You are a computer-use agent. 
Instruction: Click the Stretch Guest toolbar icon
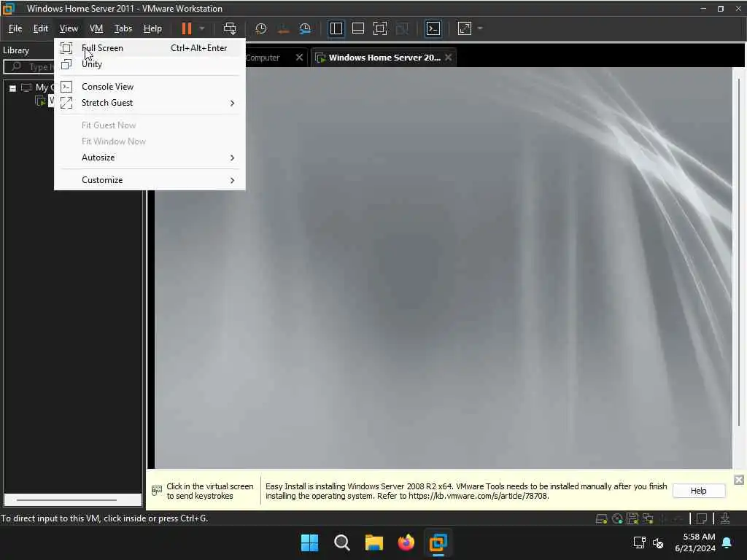(465, 28)
